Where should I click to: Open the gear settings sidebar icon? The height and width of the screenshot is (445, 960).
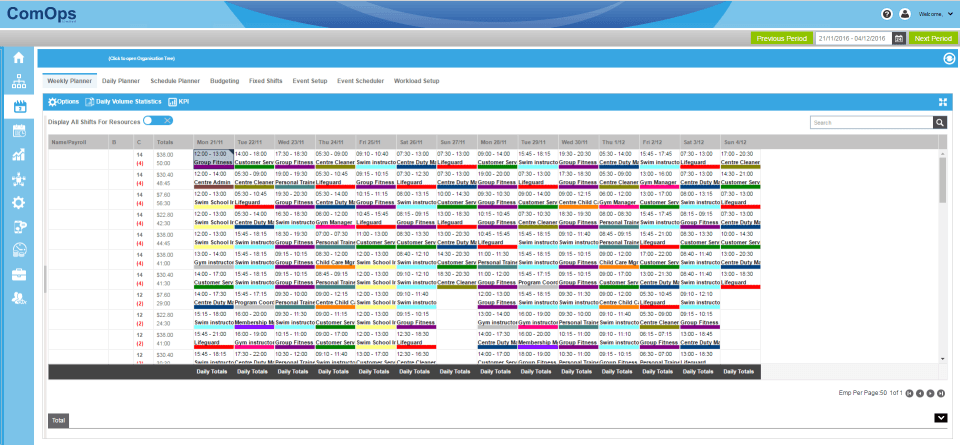(x=18, y=203)
